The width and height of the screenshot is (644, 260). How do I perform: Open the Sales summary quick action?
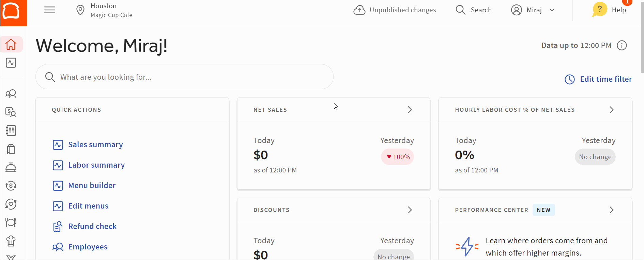point(95,144)
